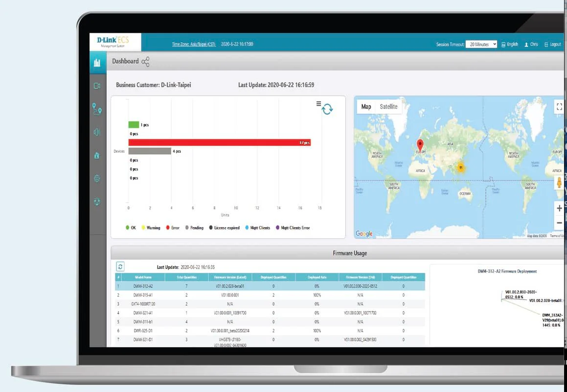Sort by Deployed Rate column header
This screenshot has height=392, width=567.
coord(317,277)
